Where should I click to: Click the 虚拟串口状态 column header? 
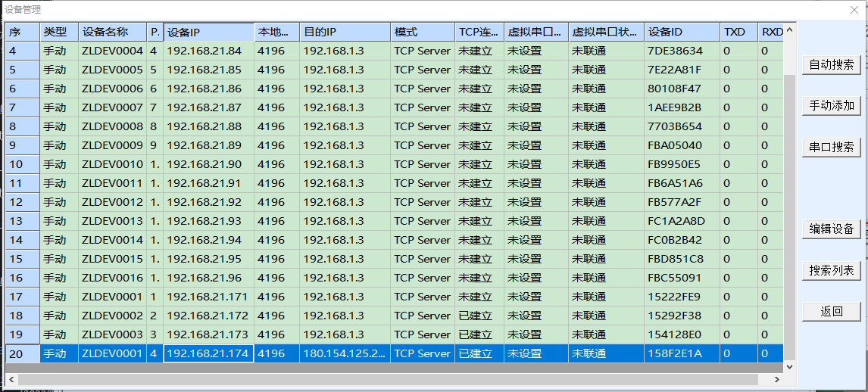[606, 32]
